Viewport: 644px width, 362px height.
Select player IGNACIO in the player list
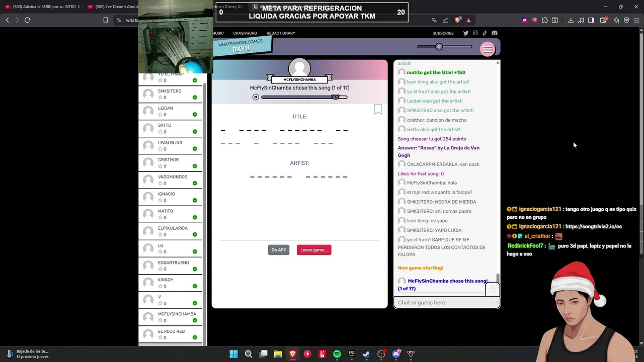[171, 197]
